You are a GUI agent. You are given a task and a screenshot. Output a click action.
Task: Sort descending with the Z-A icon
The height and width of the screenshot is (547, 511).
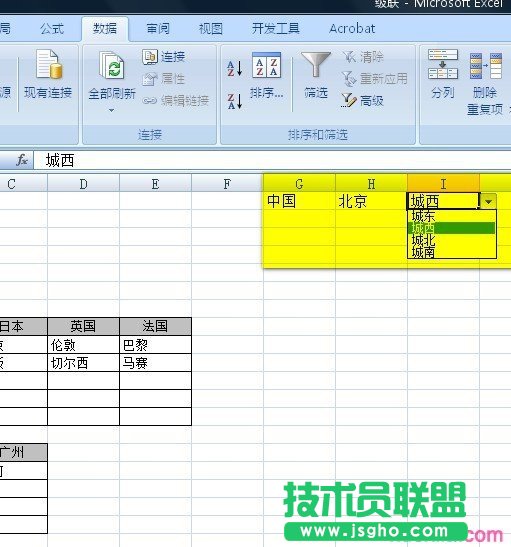pyautogui.click(x=234, y=101)
